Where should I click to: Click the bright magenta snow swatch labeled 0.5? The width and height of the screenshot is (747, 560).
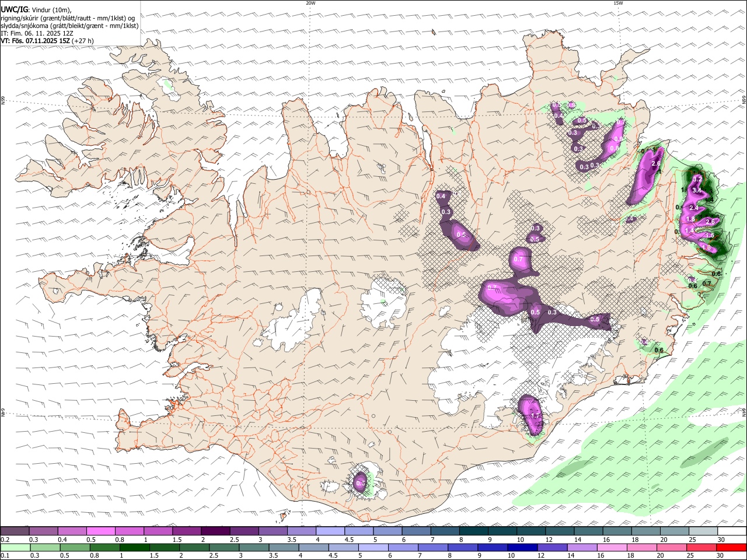(x=100, y=531)
